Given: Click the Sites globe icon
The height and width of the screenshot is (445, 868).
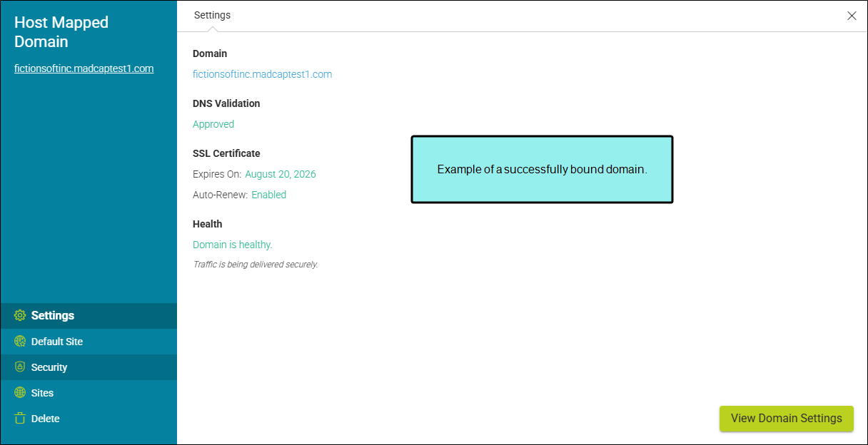Looking at the screenshot, I should (x=20, y=393).
